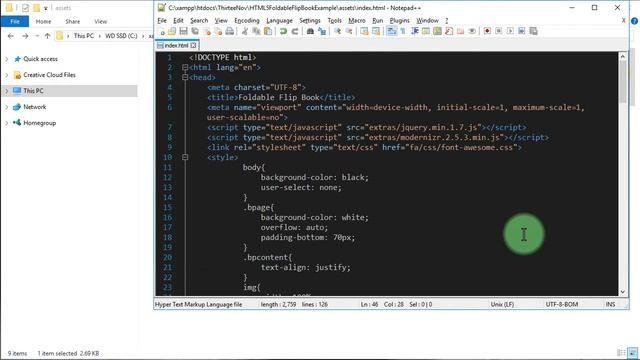The image size is (640, 360).
Task: Expand the Quick access tree node
Action: pos(7,59)
